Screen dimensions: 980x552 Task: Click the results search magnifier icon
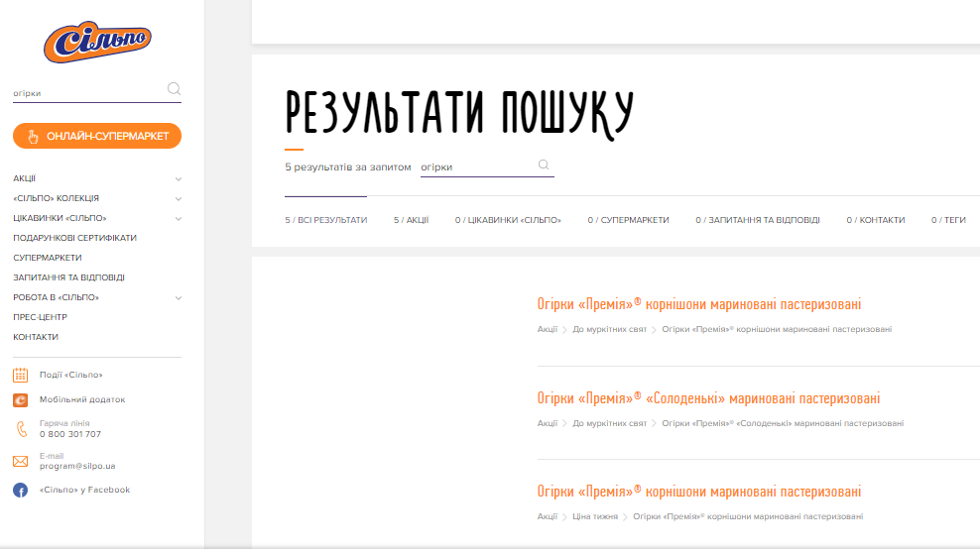click(544, 166)
